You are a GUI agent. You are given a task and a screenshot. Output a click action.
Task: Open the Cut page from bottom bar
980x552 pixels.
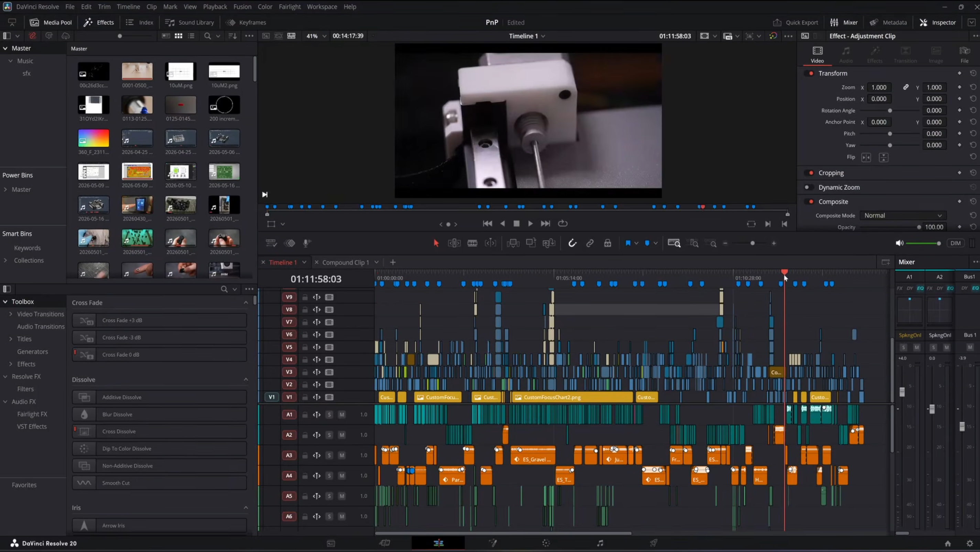385,543
